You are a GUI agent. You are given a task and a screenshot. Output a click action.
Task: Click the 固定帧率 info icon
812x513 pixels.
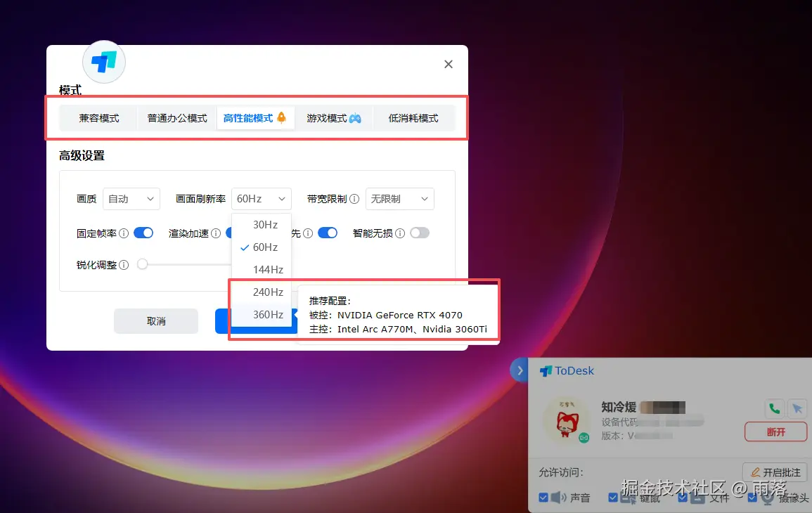click(x=124, y=233)
